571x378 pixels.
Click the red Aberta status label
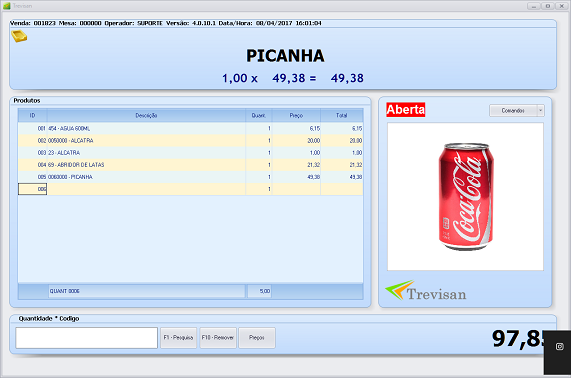(406, 110)
